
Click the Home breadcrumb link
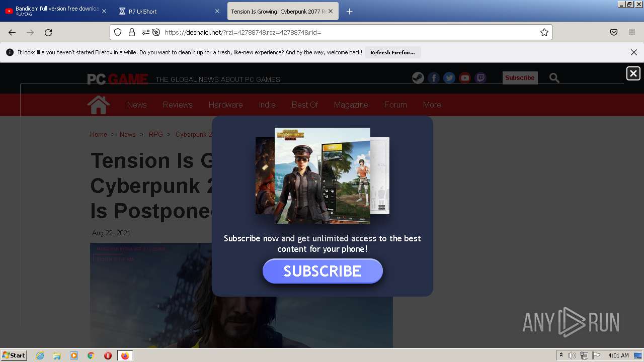[x=99, y=134]
